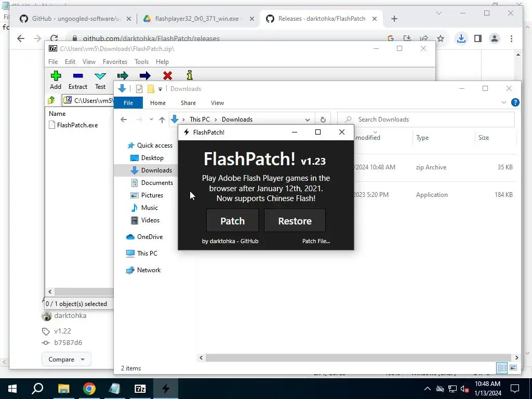Click the Search Downloads field
Screen dimensions: 532x399
[x=426, y=119]
